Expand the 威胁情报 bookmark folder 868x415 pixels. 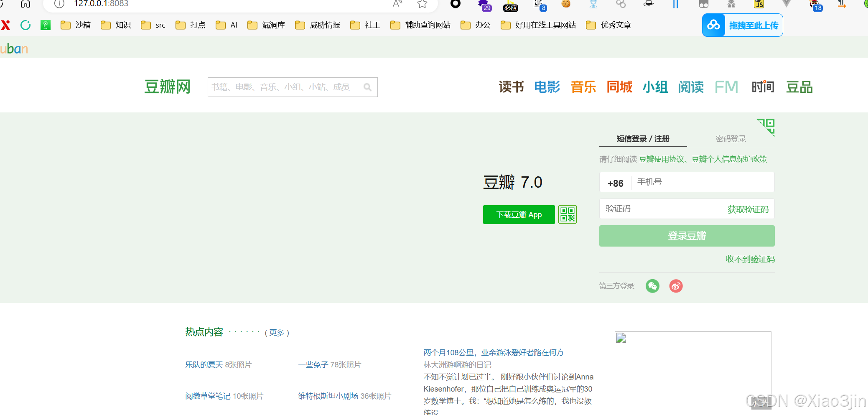coord(318,25)
